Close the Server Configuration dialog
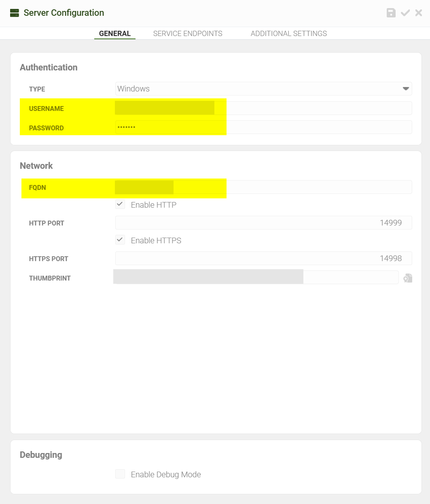 [419, 13]
